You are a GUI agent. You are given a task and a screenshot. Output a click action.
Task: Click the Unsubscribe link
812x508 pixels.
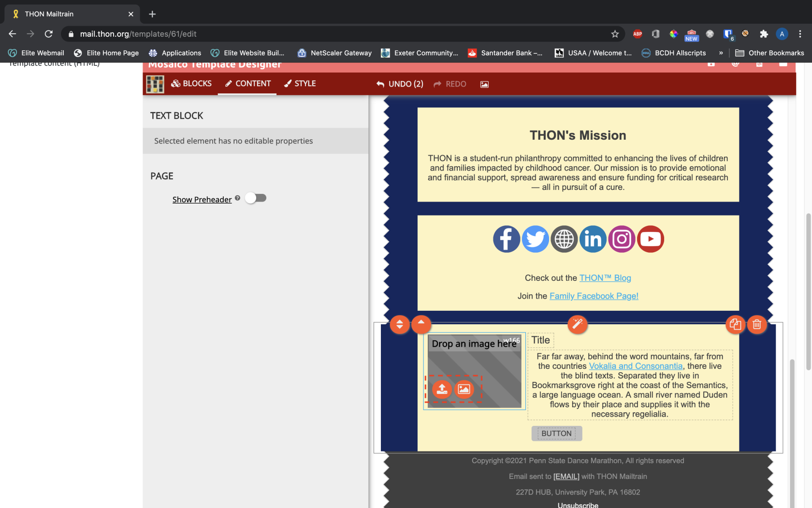click(578, 505)
